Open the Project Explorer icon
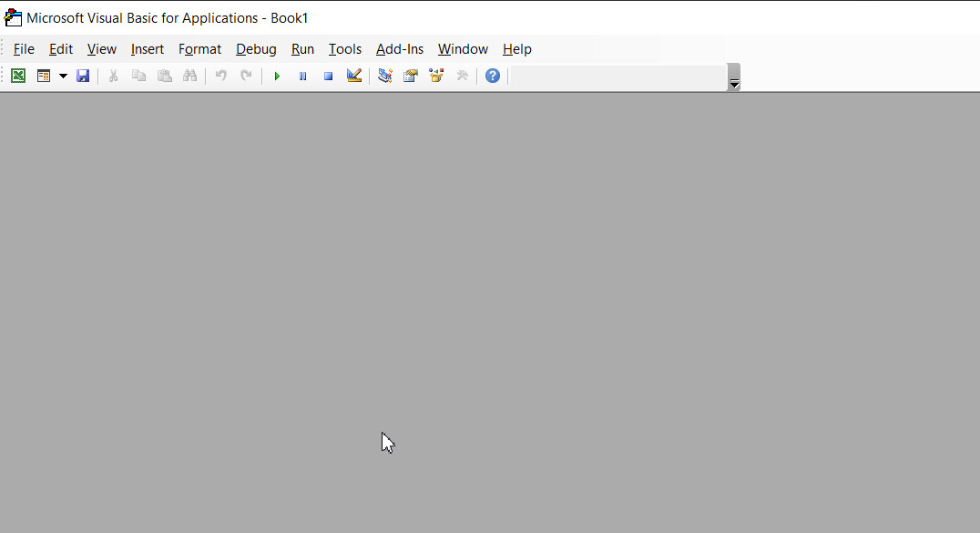Viewport: 980px width, 533px height. coord(384,76)
